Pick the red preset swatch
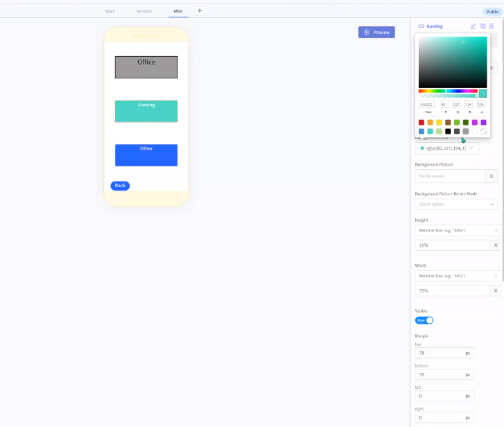Screen dimensions: 504x427 (x=422, y=123)
